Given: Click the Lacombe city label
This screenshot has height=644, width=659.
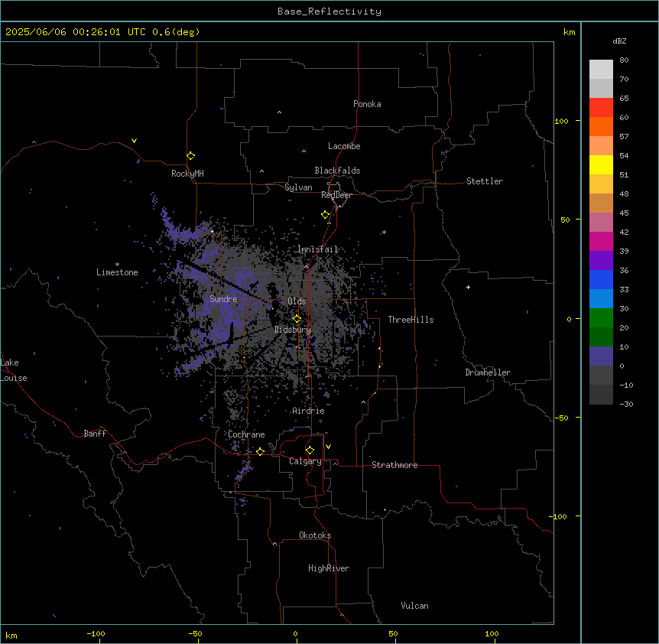Looking at the screenshot, I should click(344, 146).
